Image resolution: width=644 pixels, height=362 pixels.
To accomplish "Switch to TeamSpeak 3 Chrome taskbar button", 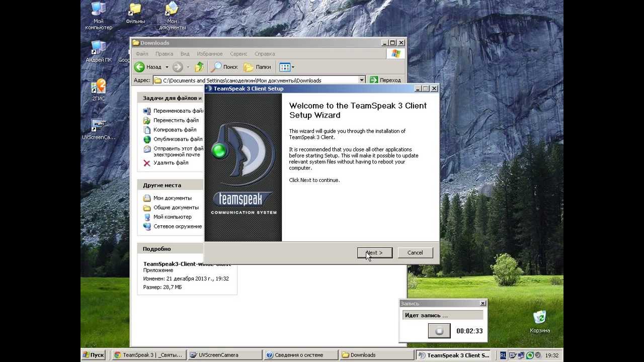I will [148, 355].
